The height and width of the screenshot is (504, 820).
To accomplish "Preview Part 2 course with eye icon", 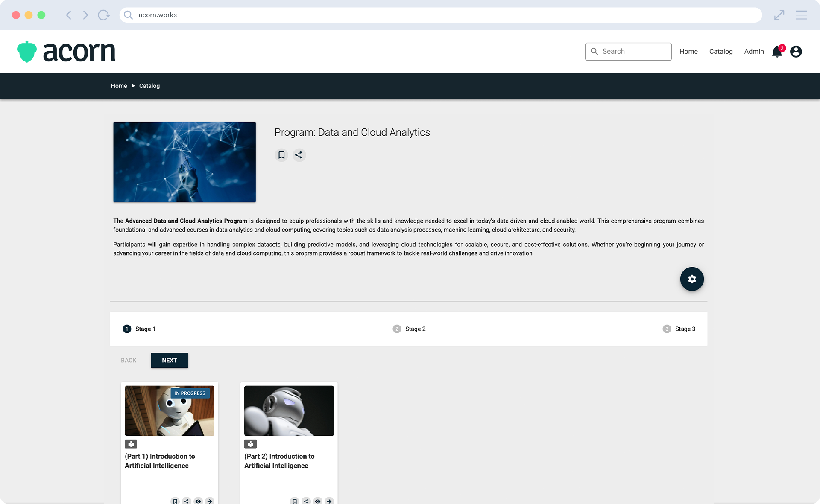I will pos(318,501).
